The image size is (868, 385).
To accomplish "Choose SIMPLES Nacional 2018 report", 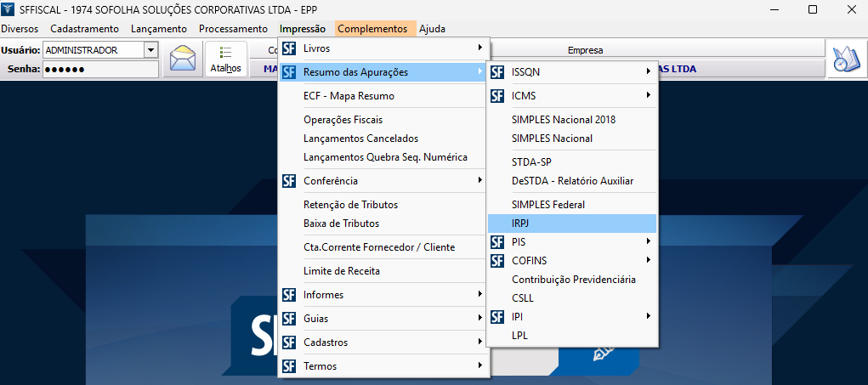I will tap(563, 120).
